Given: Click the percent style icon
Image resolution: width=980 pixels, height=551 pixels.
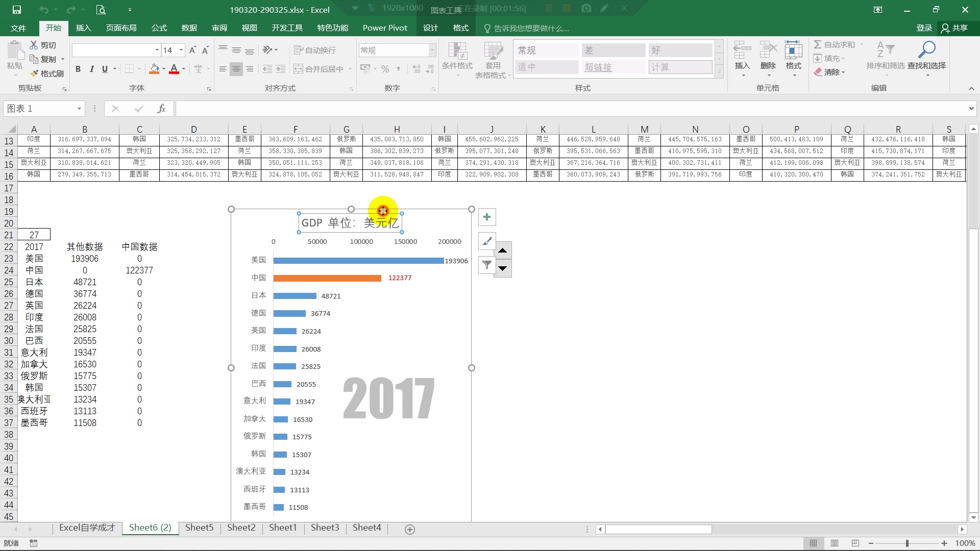Looking at the screenshot, I should point(385,69).
